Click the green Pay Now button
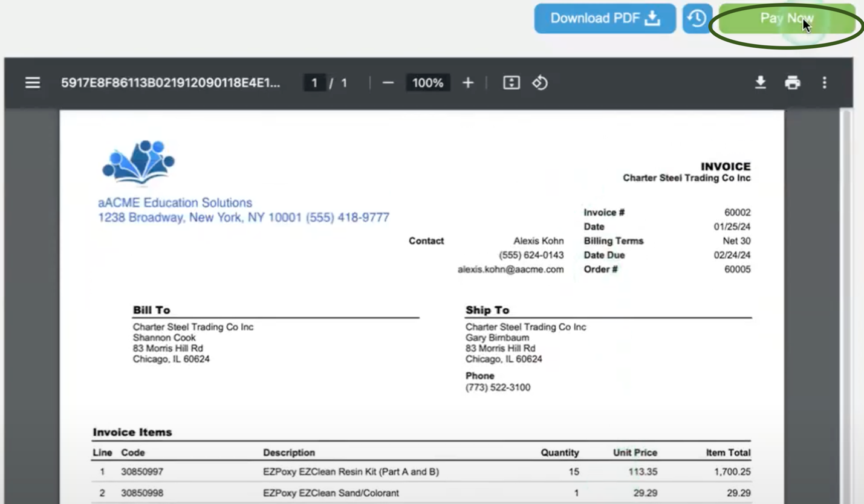 coord(787,18)
